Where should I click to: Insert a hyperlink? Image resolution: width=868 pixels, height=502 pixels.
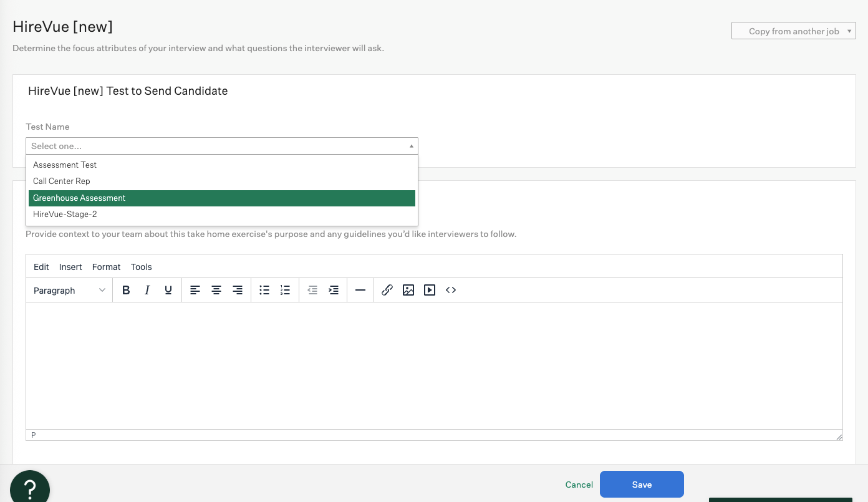387,290
